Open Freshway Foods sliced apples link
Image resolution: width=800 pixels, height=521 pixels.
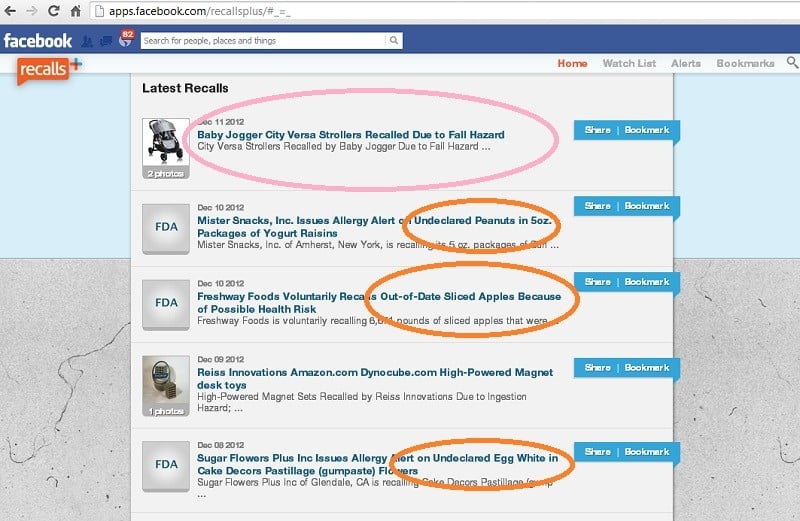click(x=379, y=303)
